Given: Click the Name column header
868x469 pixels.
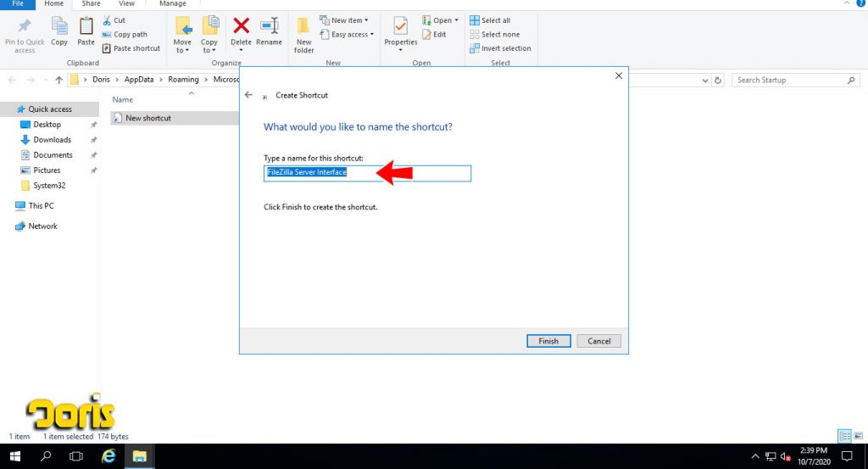Looking at the screenshot, I should pos(122,100).
